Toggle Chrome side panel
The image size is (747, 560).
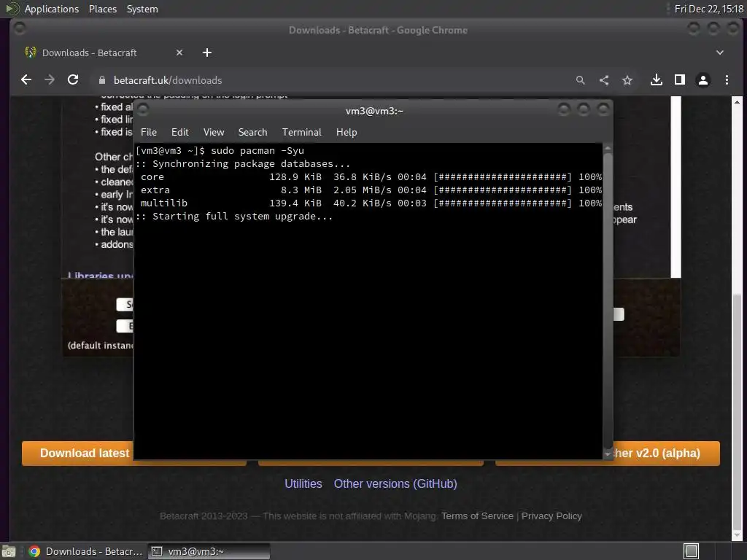pyautogui.click(x=680, y=80)
